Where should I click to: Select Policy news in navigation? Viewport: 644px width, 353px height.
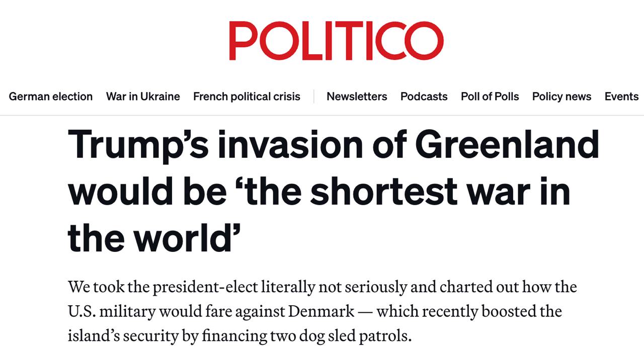561,97
